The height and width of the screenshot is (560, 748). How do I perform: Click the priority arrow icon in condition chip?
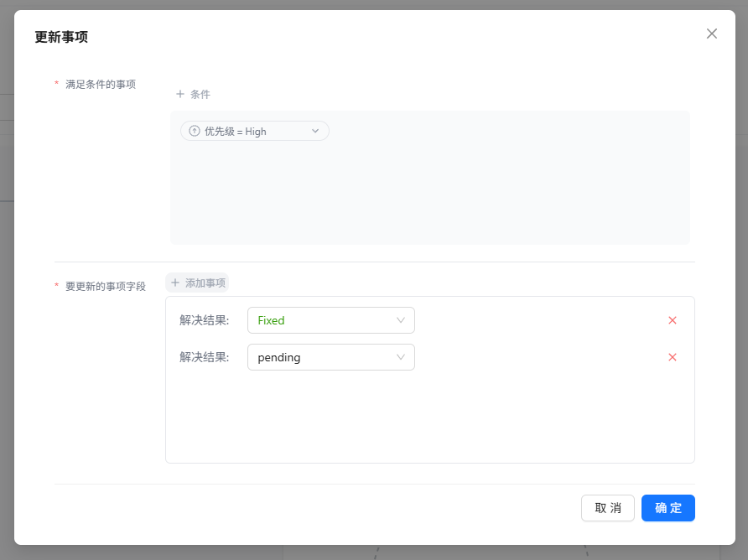195,131
